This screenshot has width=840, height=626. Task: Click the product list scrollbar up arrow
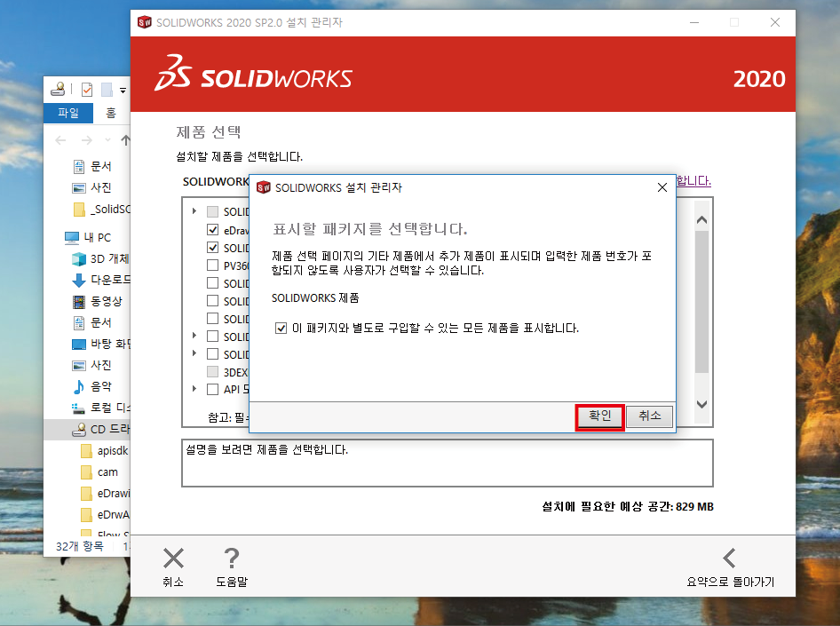tap(701, 219)
